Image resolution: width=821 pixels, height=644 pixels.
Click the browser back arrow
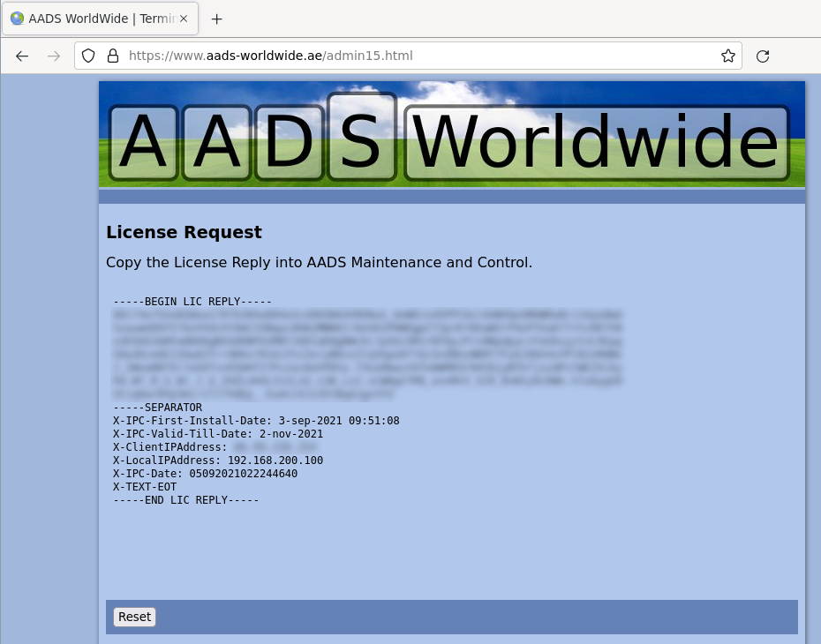click(22, 56)
